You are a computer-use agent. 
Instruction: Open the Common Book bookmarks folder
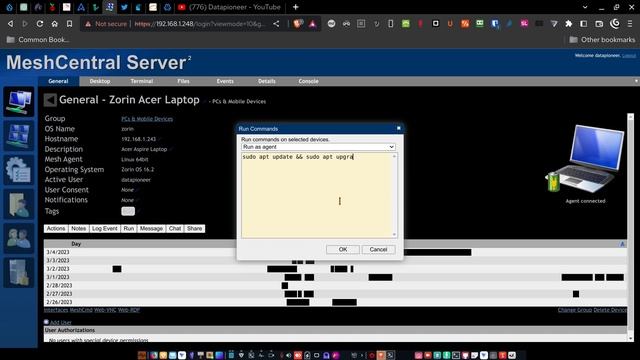tap(38, 40)
